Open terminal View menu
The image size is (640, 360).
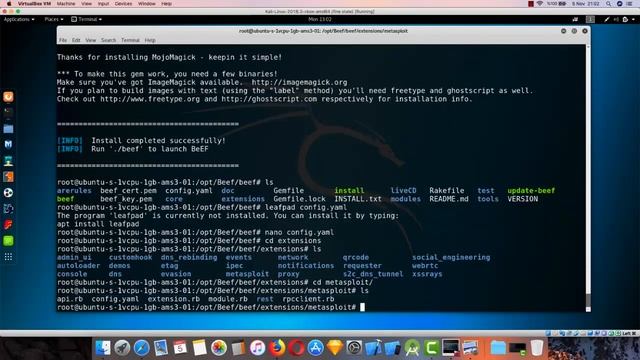coord(91,40)
